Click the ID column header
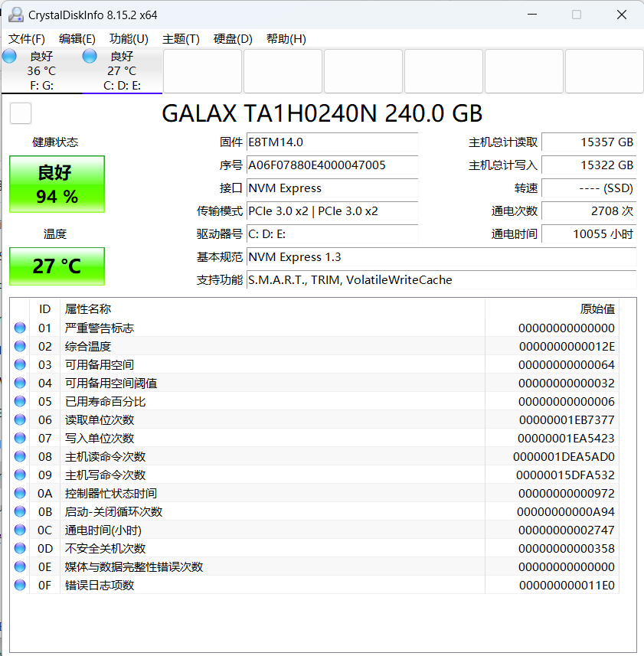The width and height of the screenshot is (644, 656). click(x=44, y=309)
